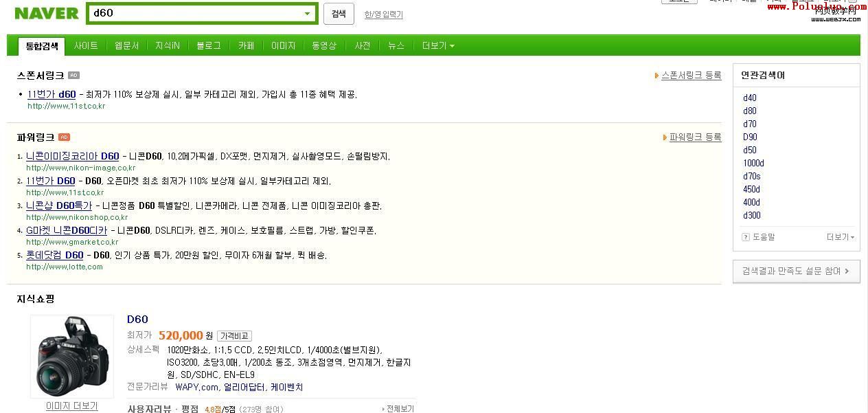Viewport: 868px width, 413px height.
Task: Open the 이미지 search tab
Action: [283, 46]
